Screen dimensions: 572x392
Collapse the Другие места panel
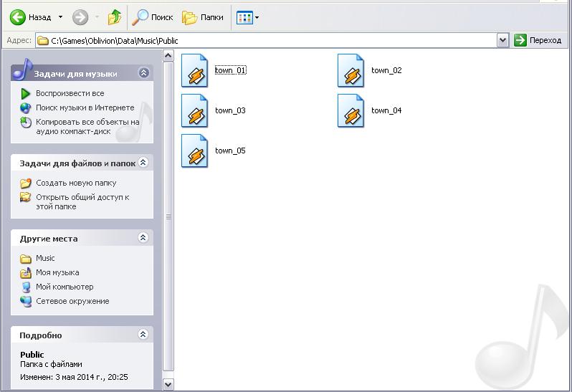143,238
